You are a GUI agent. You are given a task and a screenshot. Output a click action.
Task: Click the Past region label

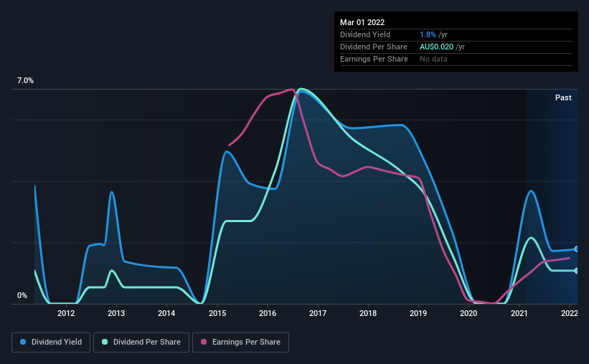(x=563, y=97)
